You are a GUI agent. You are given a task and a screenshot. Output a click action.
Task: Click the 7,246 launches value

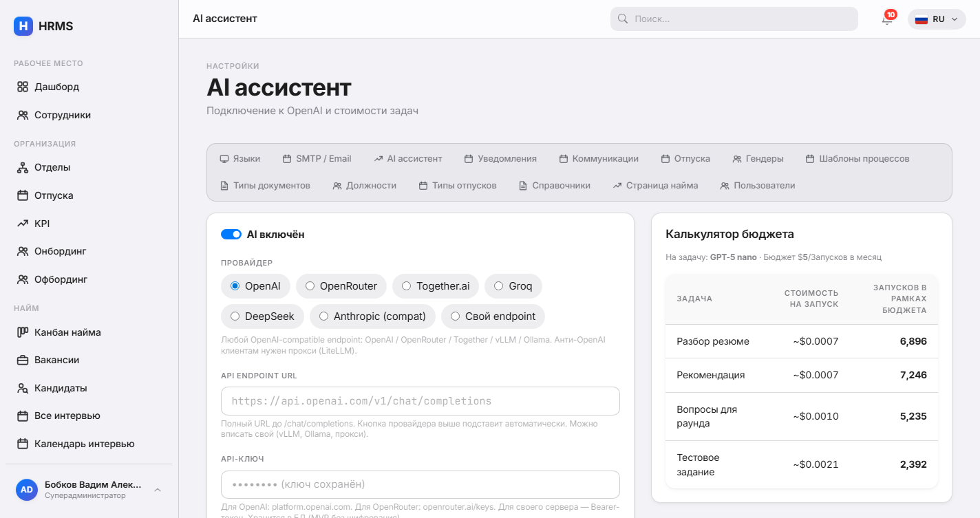click(x=913, y=375)
